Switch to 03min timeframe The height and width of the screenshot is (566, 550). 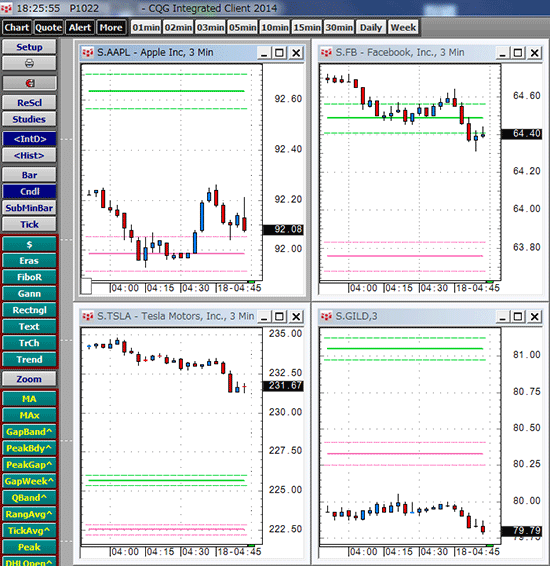point(210,27)
